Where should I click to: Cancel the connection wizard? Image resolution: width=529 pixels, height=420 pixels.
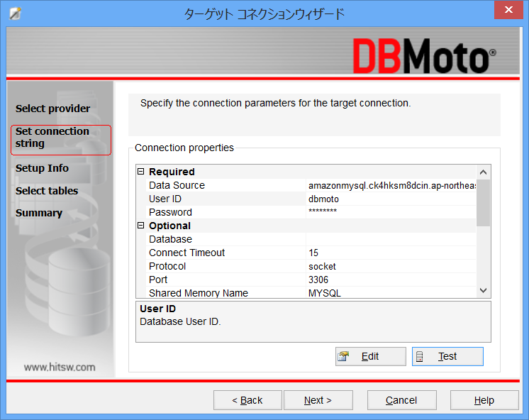[x=401, y=400]
